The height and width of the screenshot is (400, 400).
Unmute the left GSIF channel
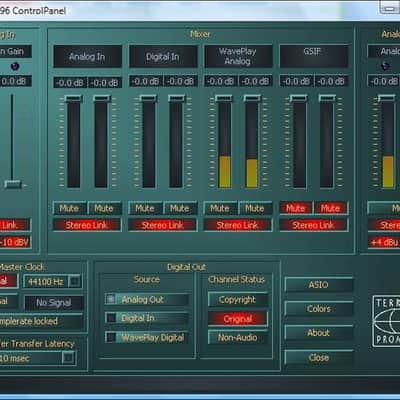pyautogui.click(x=296, y=209)
